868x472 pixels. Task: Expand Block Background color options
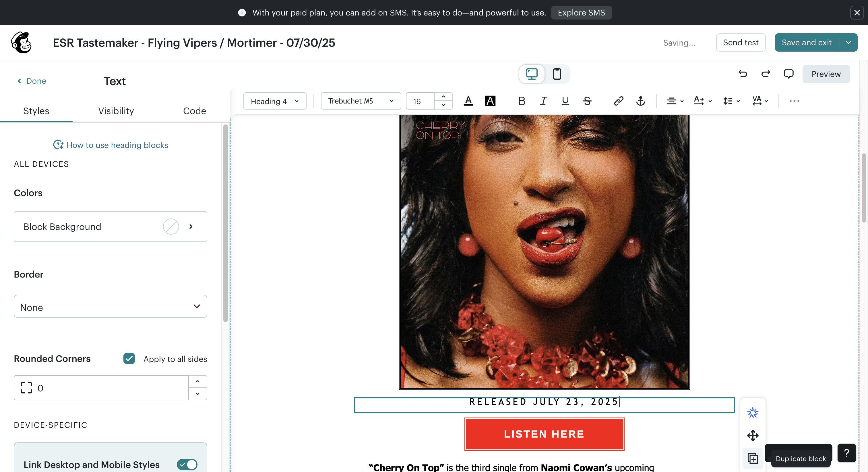coord(191,227)
